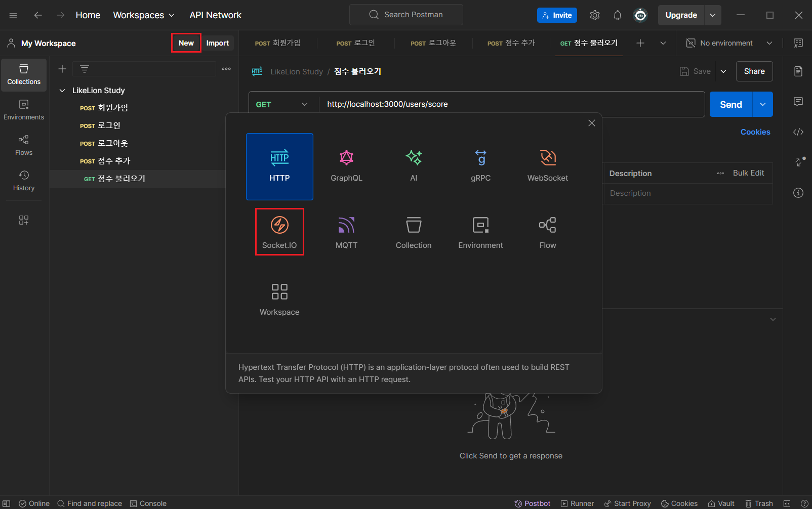
Task: Click the Invite button
Action: coord(557,15)
